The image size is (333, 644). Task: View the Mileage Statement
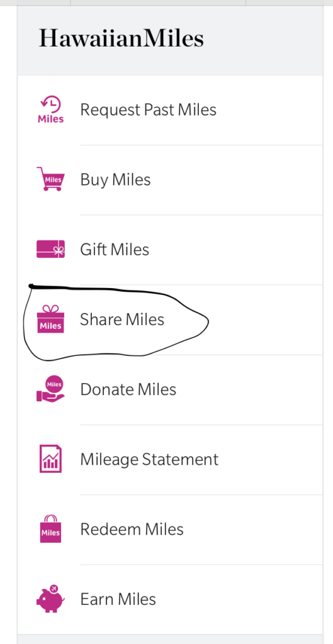tap(170, 459)
